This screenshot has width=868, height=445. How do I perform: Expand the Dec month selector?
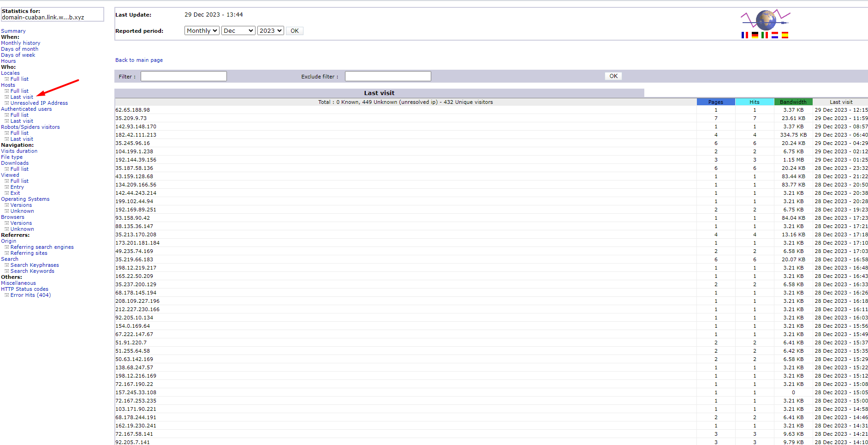point(238,30)
